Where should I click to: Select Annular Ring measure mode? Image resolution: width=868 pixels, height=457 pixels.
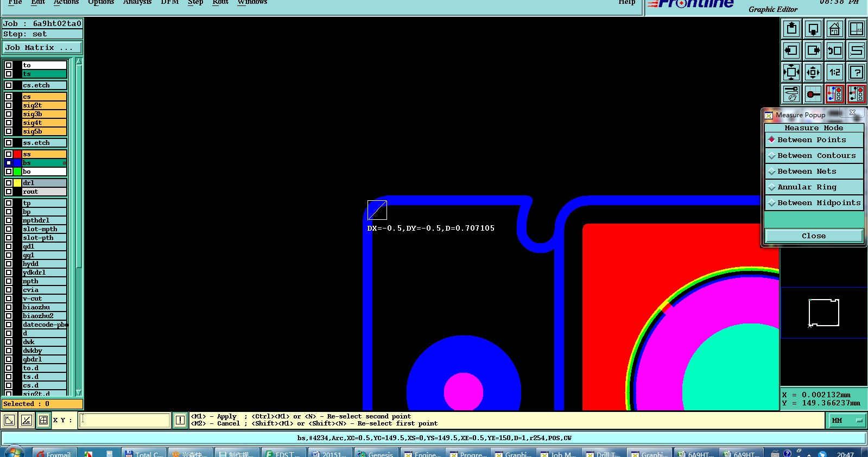coord(814,187)
